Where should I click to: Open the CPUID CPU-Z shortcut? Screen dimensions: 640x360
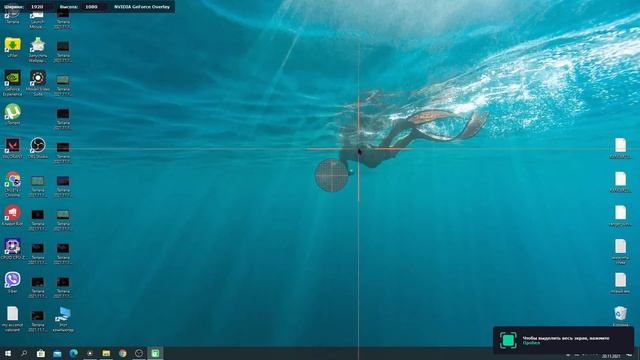13,249
